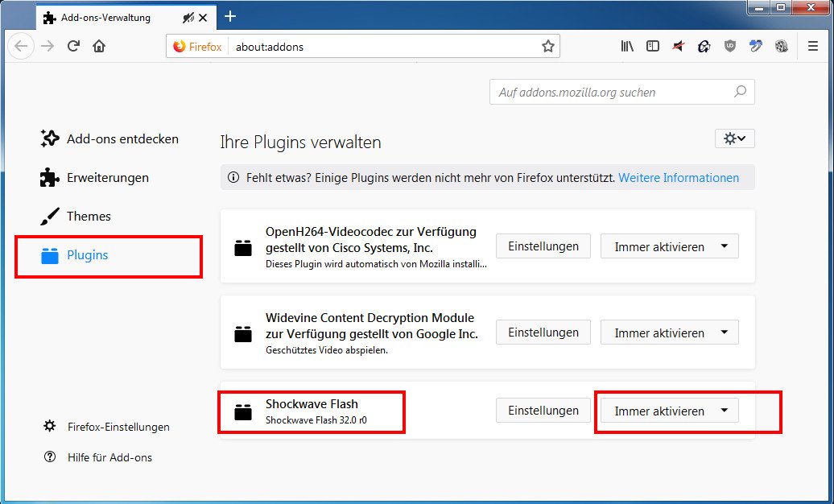The height and width of the screenshot is (504, 834).
Task: Open Themes section
Action: [x=76, y=216]
